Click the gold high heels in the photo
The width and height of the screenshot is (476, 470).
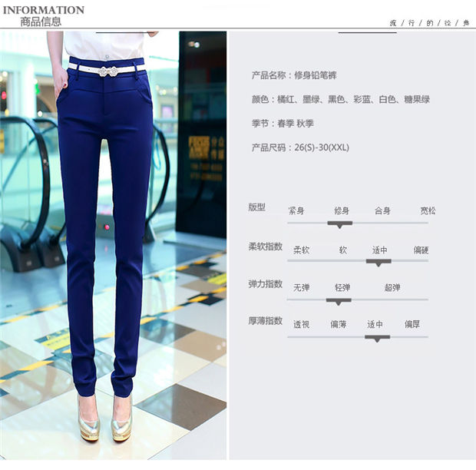click(106, 419)
